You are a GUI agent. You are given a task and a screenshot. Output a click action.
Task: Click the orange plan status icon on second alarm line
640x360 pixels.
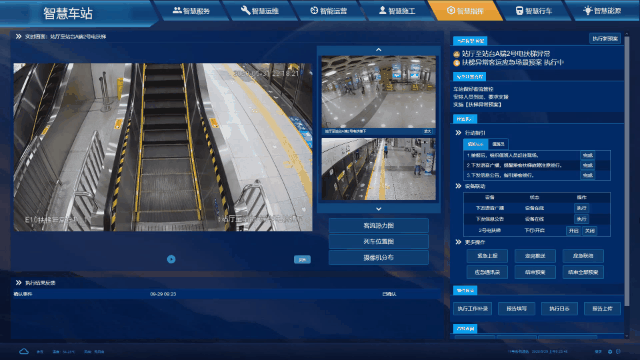click(x=456, y=63)
